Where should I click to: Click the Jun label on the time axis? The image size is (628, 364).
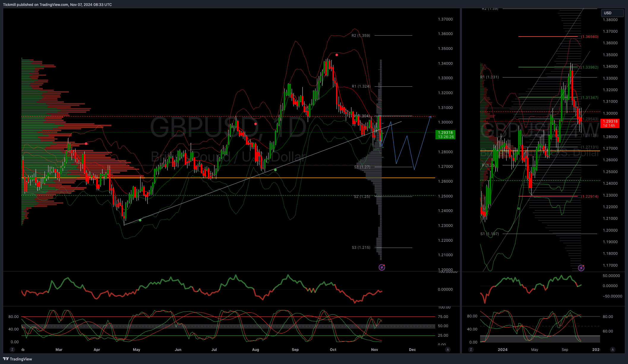(x=178, y=350)
